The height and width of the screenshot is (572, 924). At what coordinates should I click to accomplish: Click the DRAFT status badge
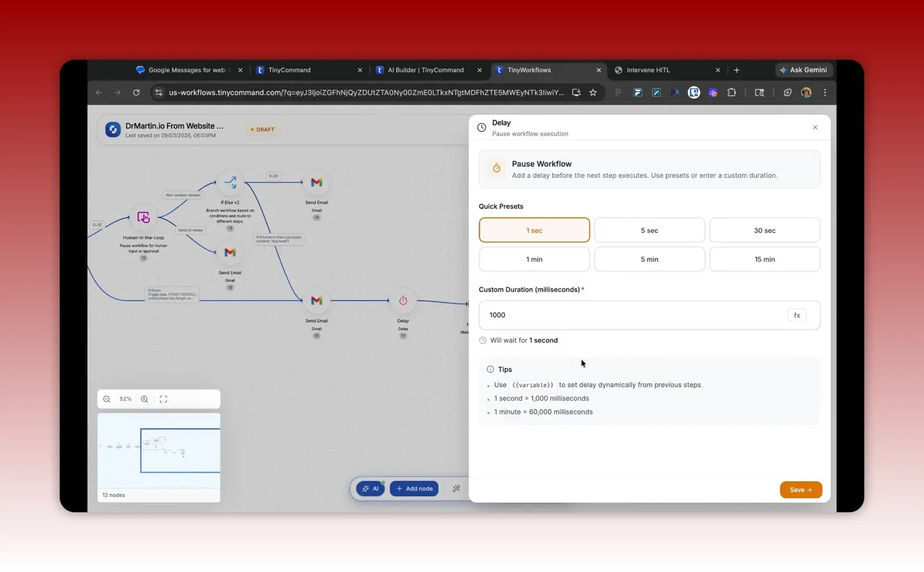tap(263, 129)
